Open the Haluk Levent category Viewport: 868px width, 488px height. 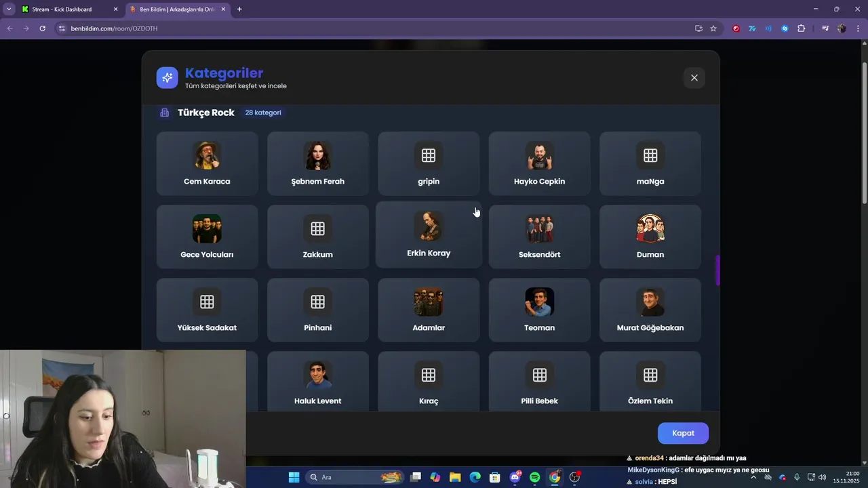(x=317, y=381)
